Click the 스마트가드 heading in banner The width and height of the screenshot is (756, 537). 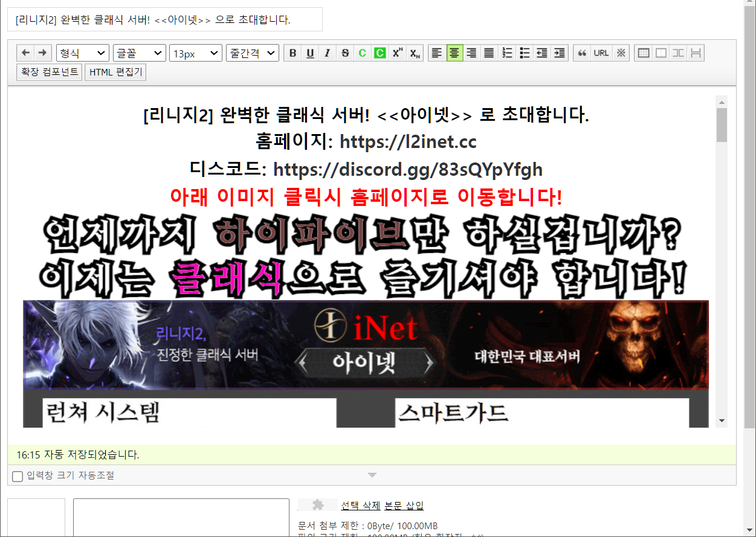(x=453, y=413)
